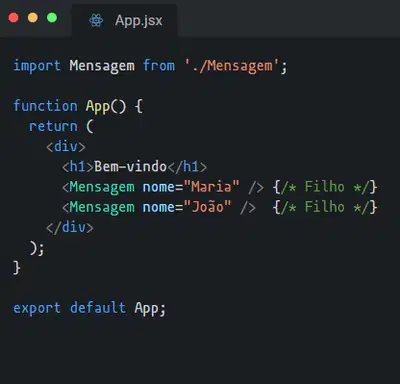
Task: Select the App.jsx tab
Action: [125, 20]
